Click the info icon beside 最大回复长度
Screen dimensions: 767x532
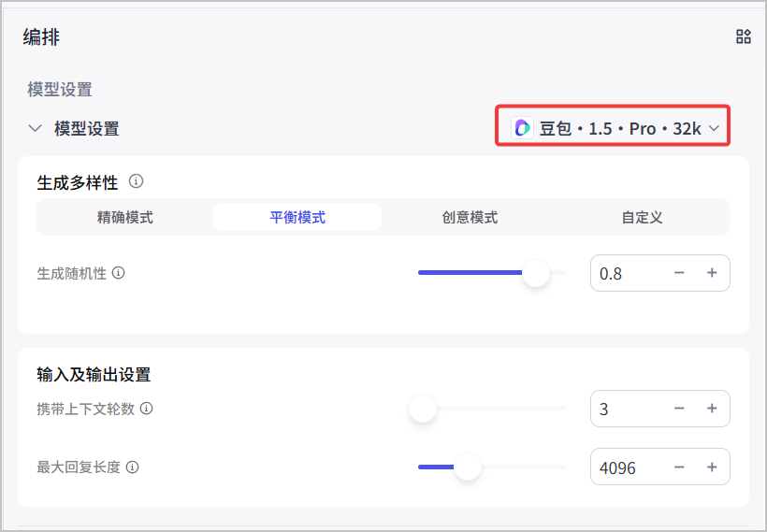pos(132,467)
